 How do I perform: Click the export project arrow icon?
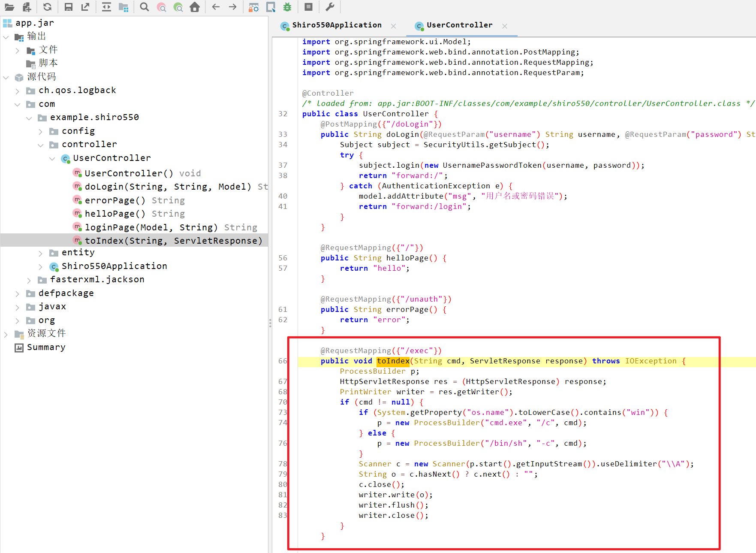pos(85,7)
